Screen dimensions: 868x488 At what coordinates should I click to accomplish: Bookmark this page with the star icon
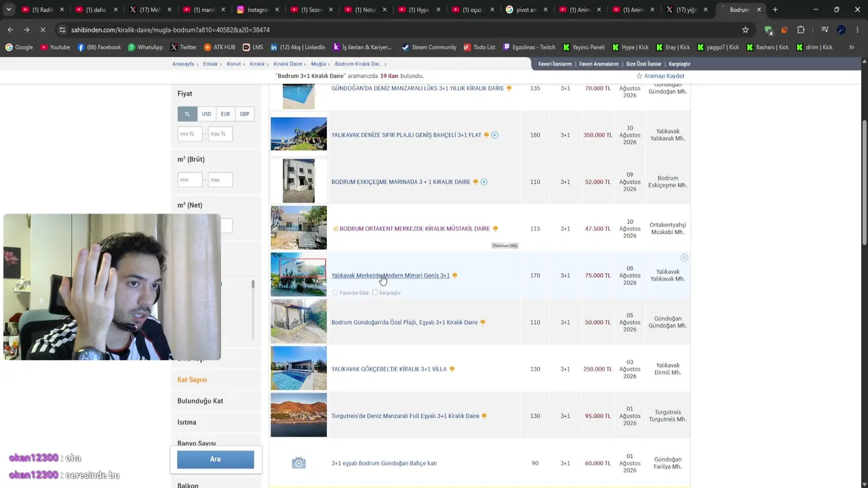(x=745, y=30)
